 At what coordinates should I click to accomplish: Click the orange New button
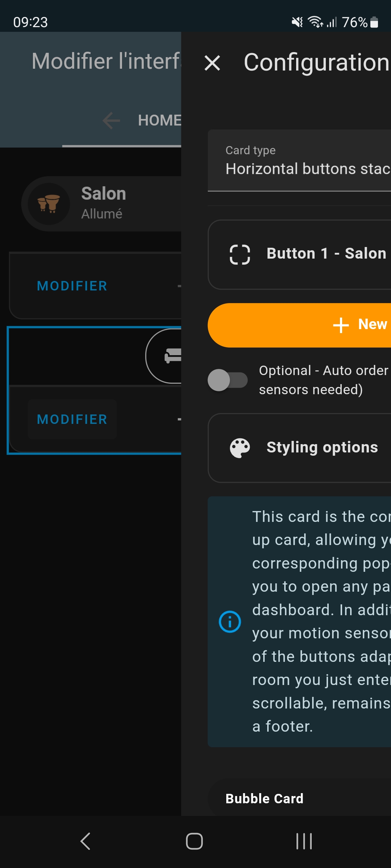click(299, 325)
